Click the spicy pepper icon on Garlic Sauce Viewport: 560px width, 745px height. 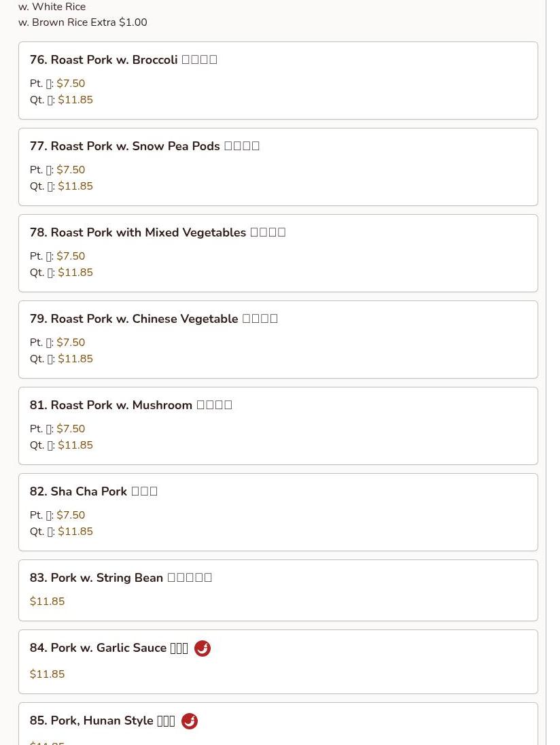pyautogui.click(x=203, y=648)
